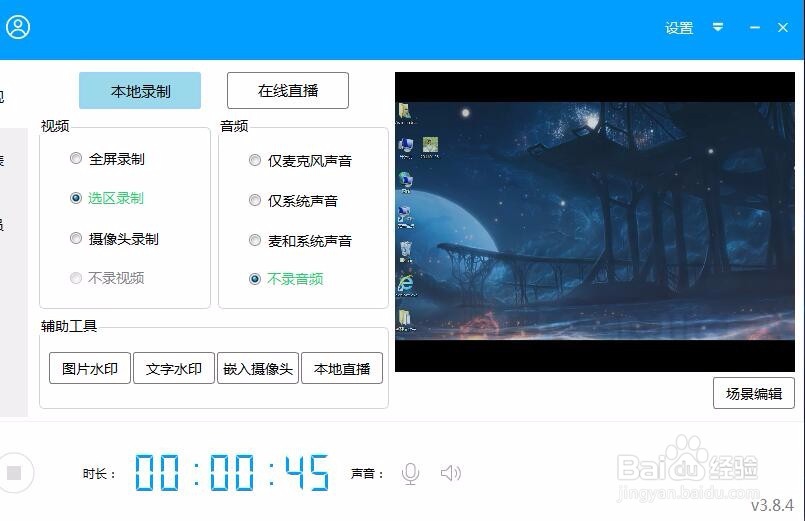The width and height of the screenshot is (805, 521).
Task: Select 不录音频 audio option
Action: 286,279
